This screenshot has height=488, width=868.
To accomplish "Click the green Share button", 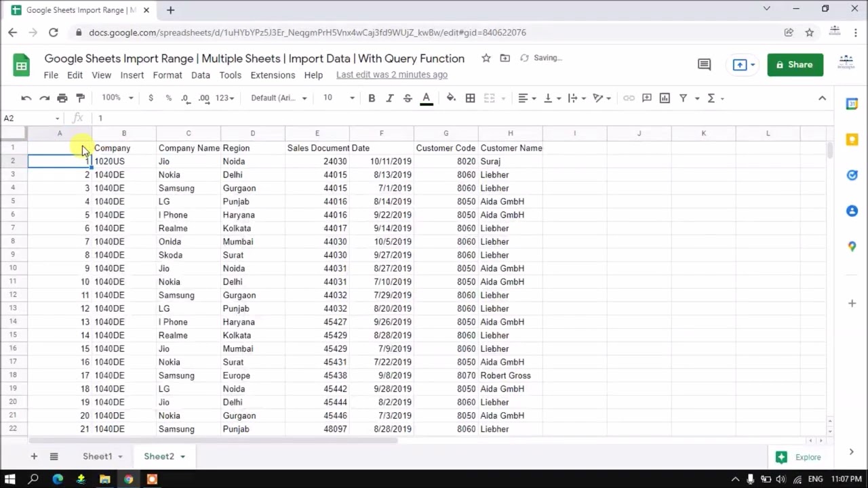I will (x=795, y=64).
